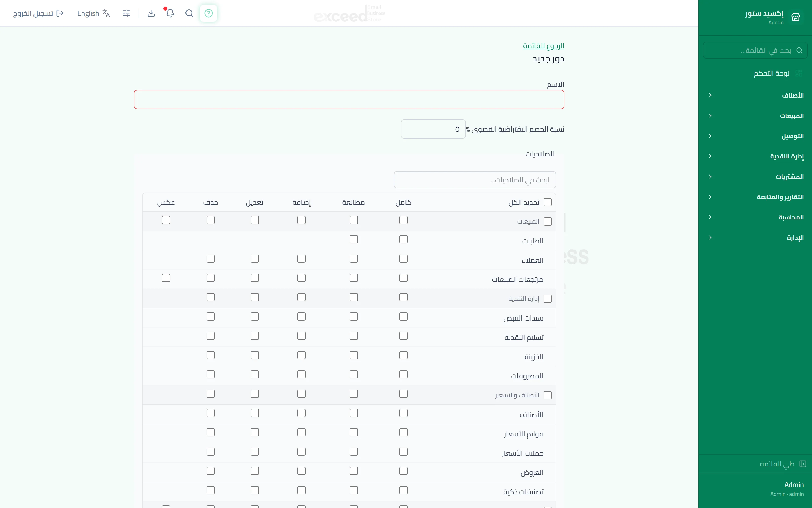Click the sidebar search magnifier icon
Image resolution: width=812 pixels, height=508 pixels.
[x=799, y=50]
